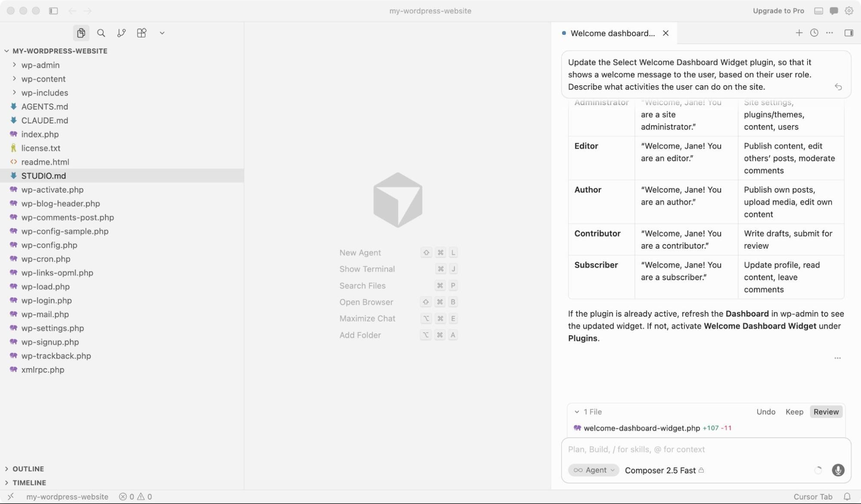Start voice input with microphone icon
The image size is (861, 504).
click(x=838, y=470)
